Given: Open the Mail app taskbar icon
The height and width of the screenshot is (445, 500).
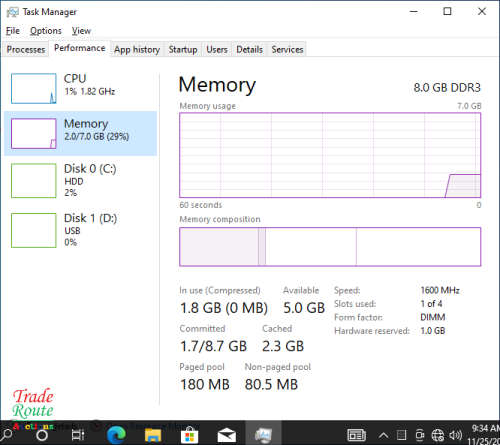Looking at the screenshot, I should [227, 435].
